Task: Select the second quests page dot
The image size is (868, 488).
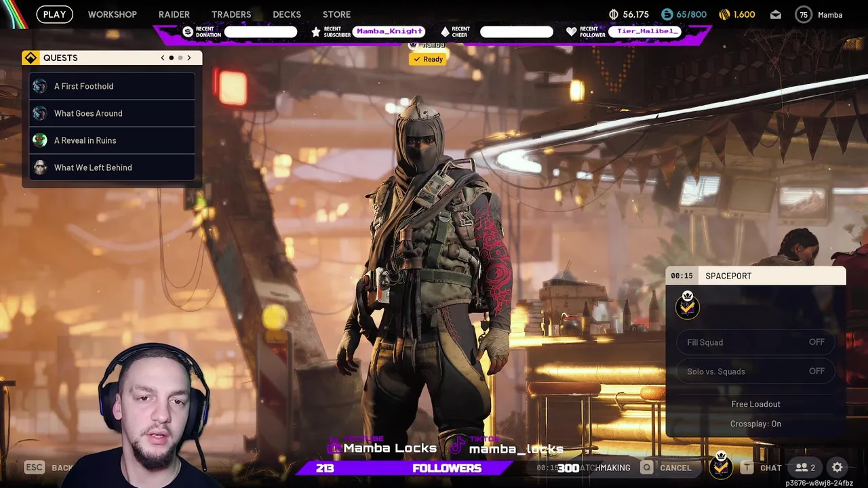Action: (x=180, y=58)
